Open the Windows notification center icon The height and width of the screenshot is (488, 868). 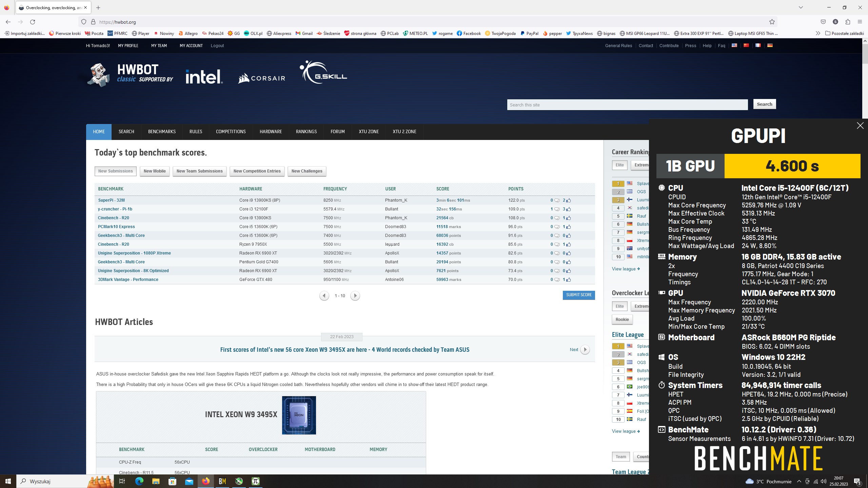coord(857,481)
